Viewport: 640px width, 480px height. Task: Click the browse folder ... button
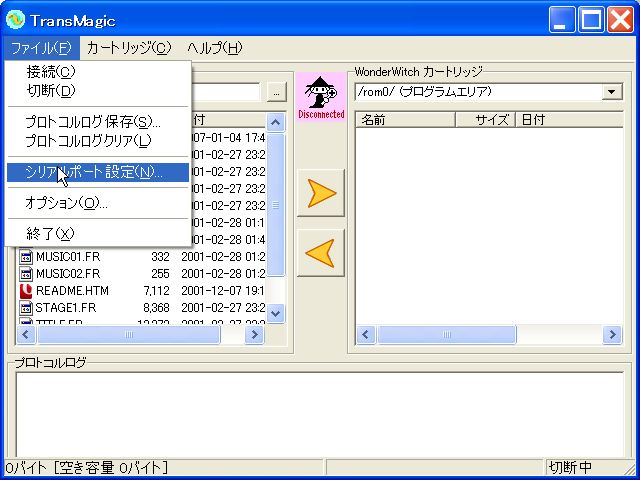click(276, 93)
